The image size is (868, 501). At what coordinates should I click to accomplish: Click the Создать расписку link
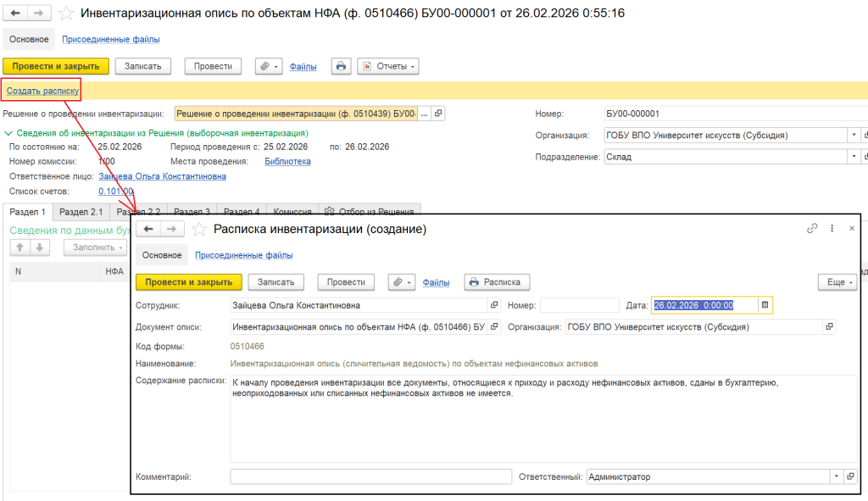click(42, 90)
